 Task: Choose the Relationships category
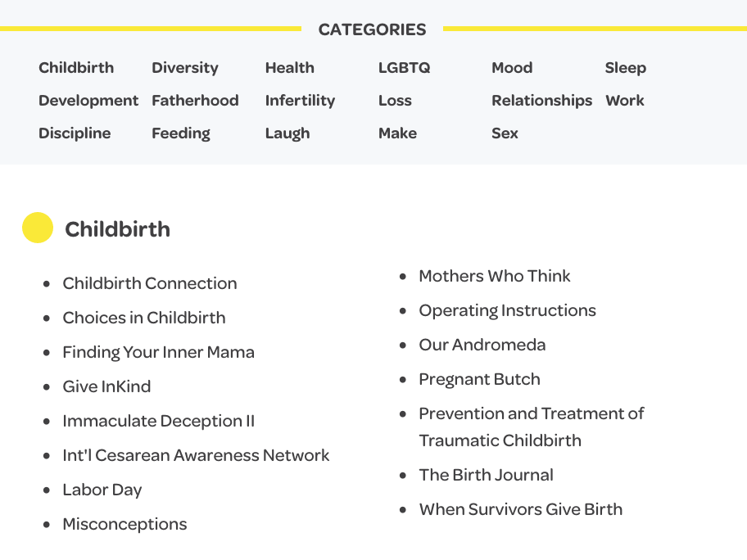click(541, 101)
